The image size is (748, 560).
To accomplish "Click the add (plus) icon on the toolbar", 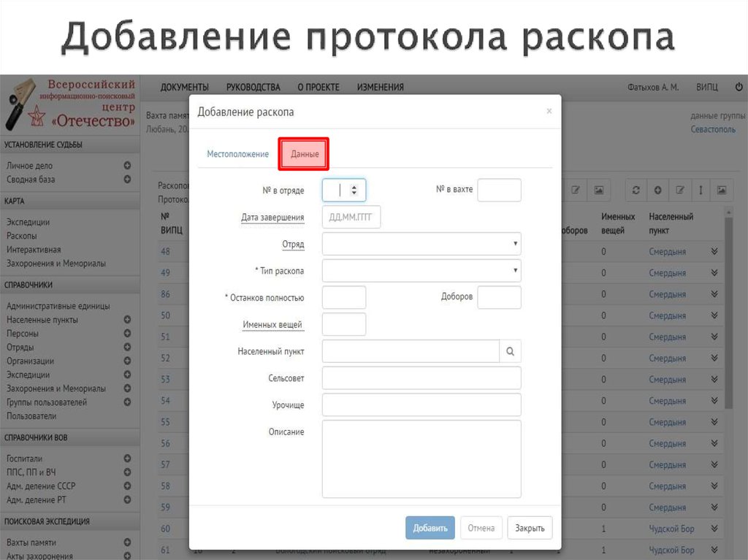I will click(658, 190).
